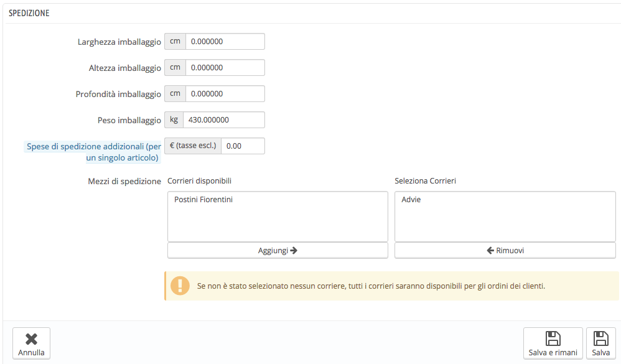Click the Peso imballaggio label
The height and width of the screenshot is (364, 621).
(129, 121)
